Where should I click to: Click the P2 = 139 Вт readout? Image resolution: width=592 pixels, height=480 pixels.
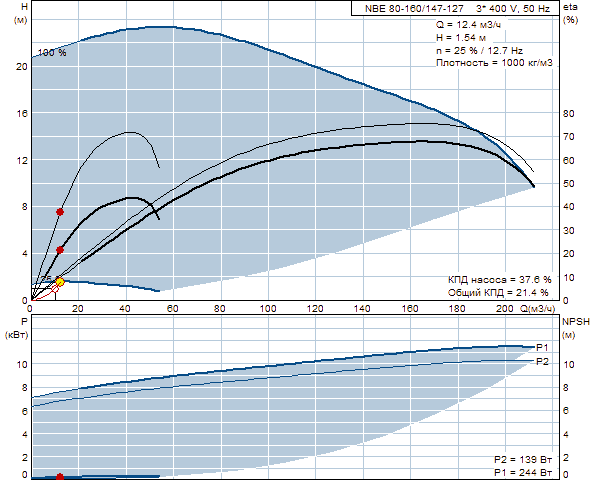click(523, 460)
